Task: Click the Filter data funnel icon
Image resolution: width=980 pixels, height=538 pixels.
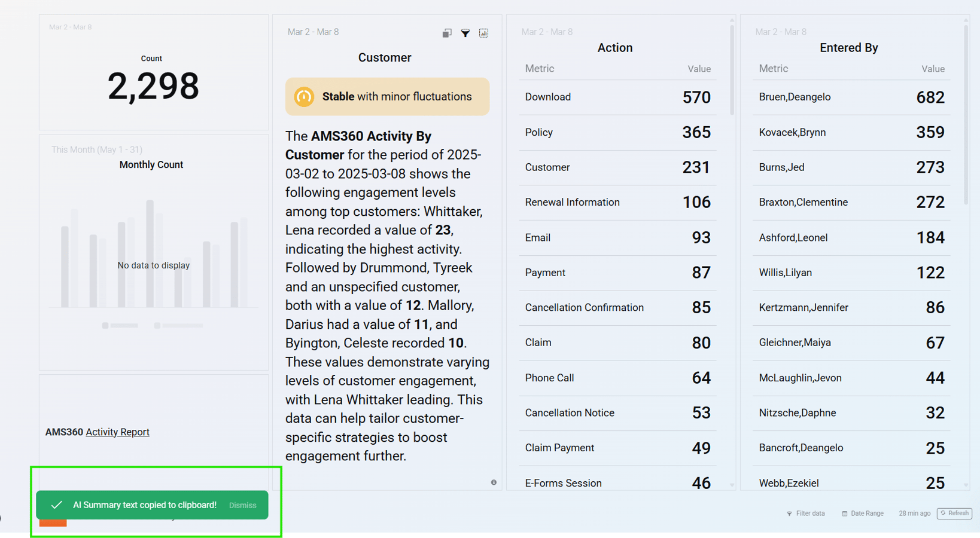Action: 790,513
